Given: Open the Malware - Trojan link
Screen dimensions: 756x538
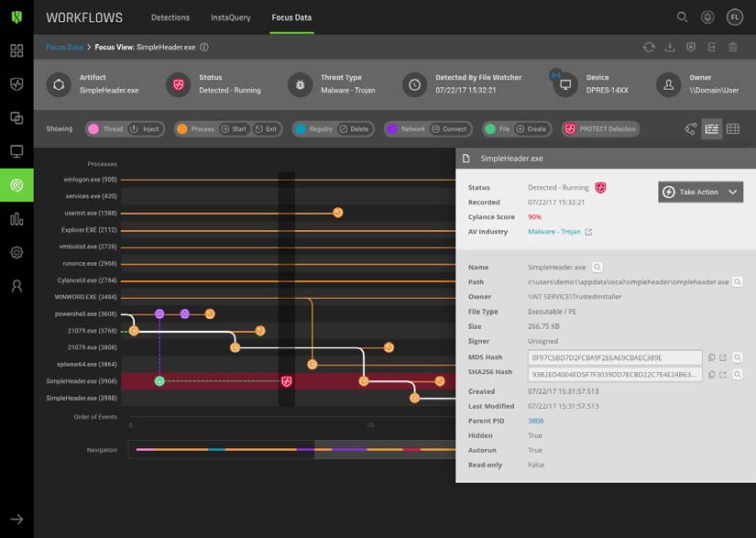Looking at the screenshot, I should click(x=554, y=232).
